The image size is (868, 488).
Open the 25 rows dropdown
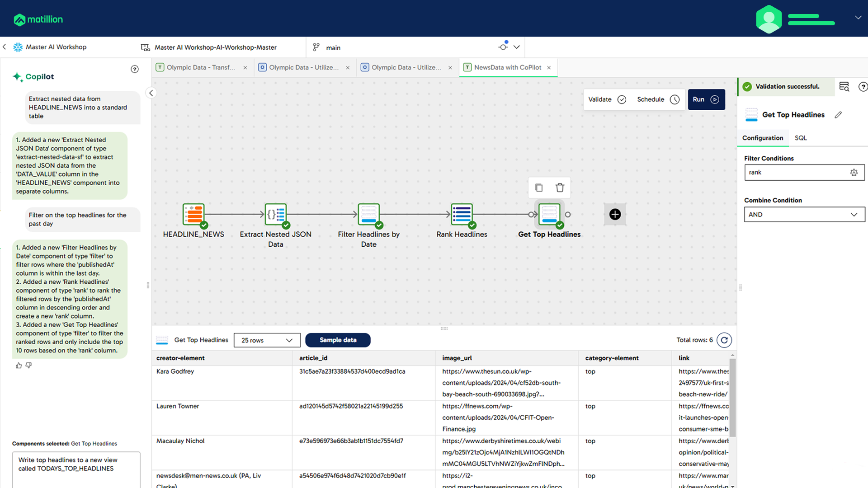pos(267,340)
